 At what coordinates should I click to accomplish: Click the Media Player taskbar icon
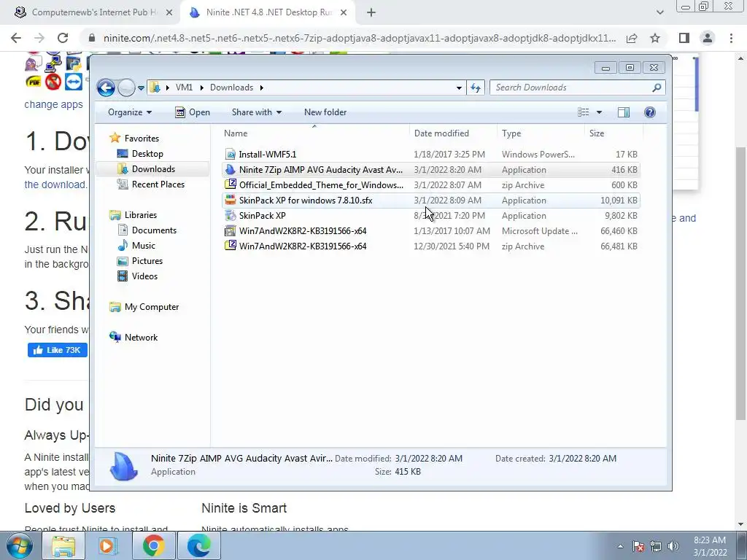108,545
